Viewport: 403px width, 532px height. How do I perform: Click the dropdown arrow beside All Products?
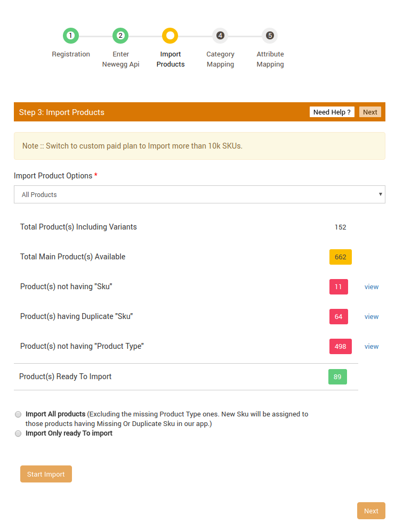[x=380, y=194]
